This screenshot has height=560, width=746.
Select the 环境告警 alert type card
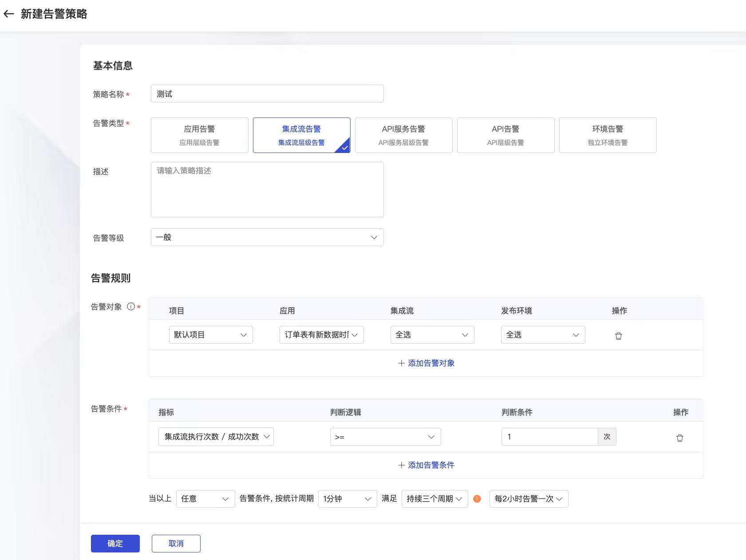pos(608,135)
